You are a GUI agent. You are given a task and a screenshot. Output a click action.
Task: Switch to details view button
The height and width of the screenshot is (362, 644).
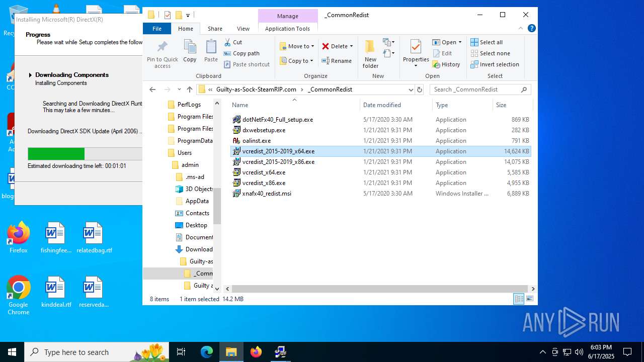pyautogui.click(x=519, y=299)
